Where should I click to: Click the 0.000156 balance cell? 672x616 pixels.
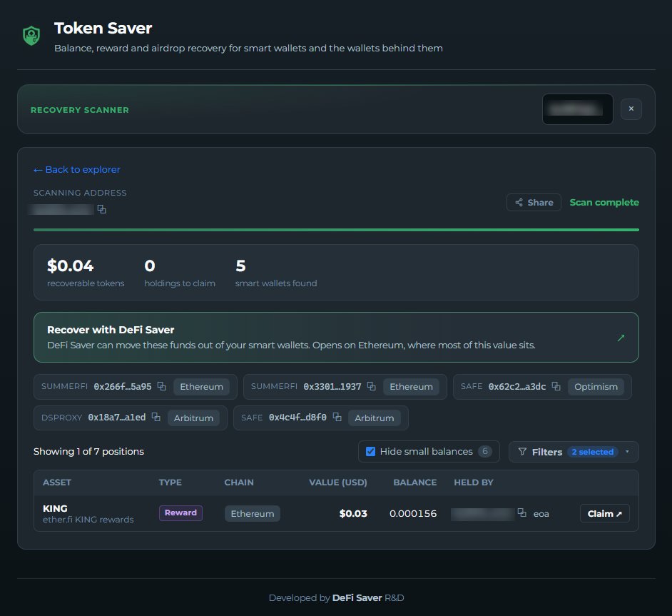413,513
